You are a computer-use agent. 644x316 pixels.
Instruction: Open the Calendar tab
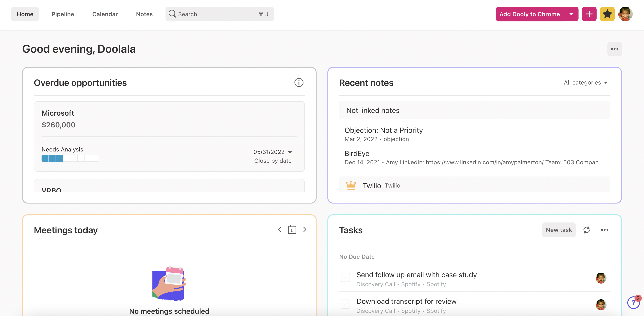[x=105, y=14]
